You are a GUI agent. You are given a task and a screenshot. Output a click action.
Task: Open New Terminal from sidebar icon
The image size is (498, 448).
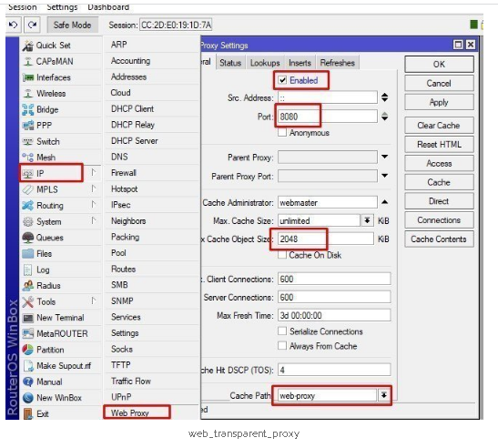[28, 318]
